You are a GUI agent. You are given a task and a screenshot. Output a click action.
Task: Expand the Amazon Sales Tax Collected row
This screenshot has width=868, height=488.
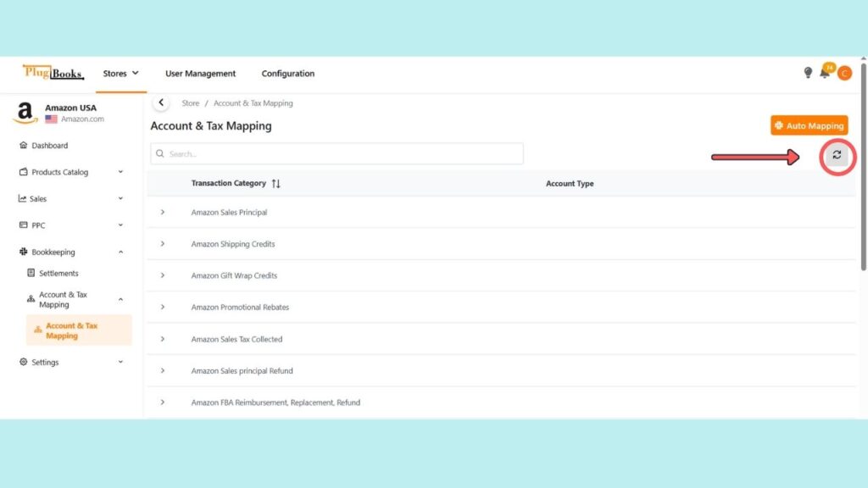click(162, 339)
